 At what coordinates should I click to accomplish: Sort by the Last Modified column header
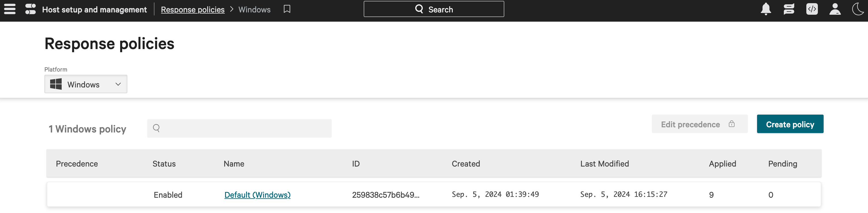(604, 164)
